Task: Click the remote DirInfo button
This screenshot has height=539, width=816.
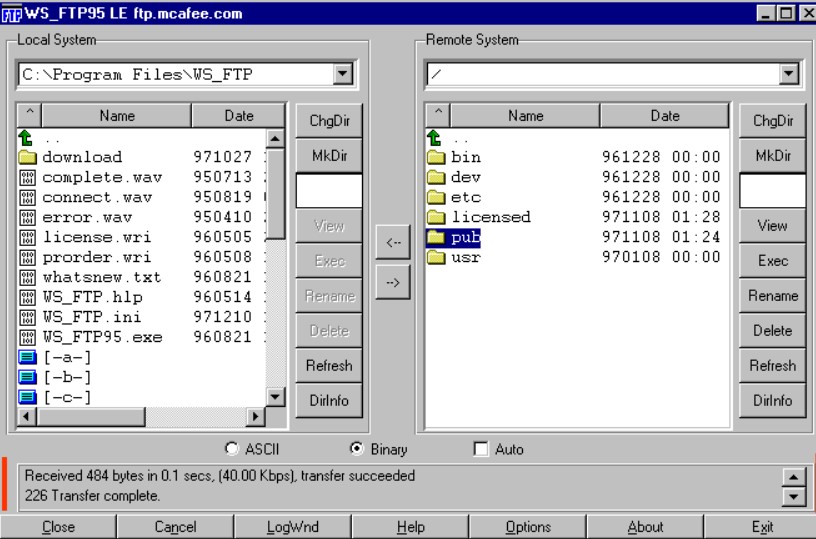Action: tap(772, 401)
